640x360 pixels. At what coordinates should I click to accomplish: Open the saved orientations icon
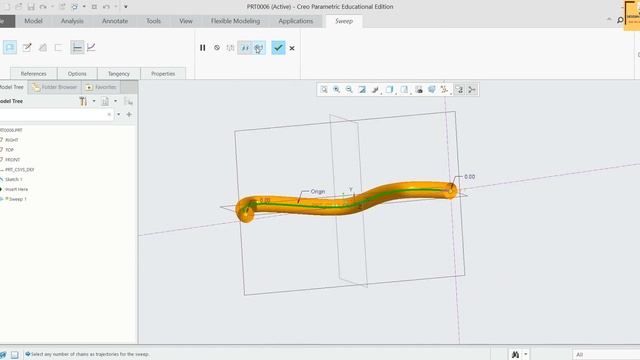(404, 90)
